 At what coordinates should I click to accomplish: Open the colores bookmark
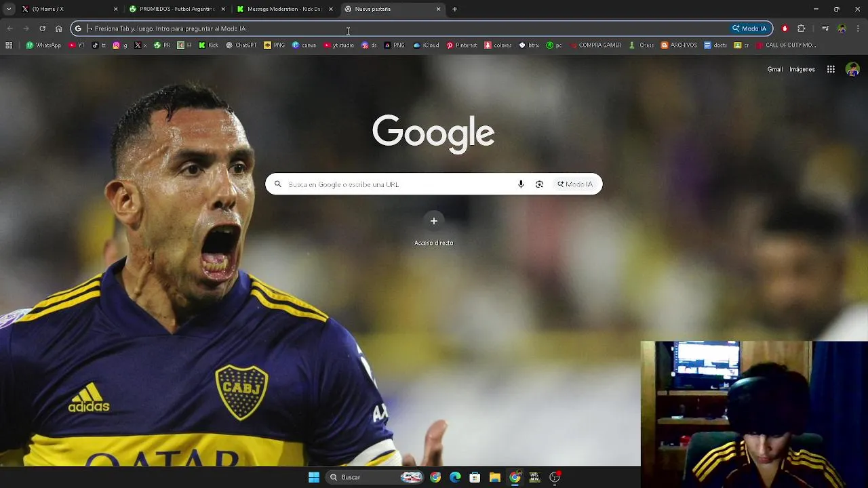point(498,45)
